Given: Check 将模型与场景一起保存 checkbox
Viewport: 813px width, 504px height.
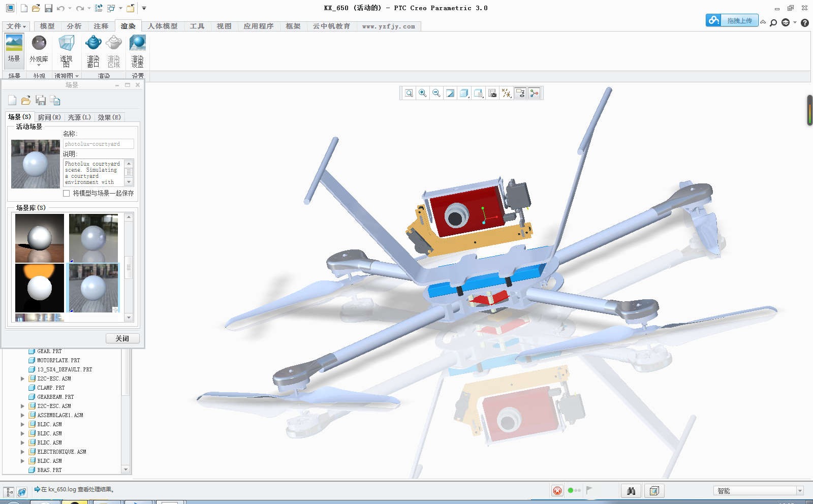Looking at the screenshot, I should [66, 193].
